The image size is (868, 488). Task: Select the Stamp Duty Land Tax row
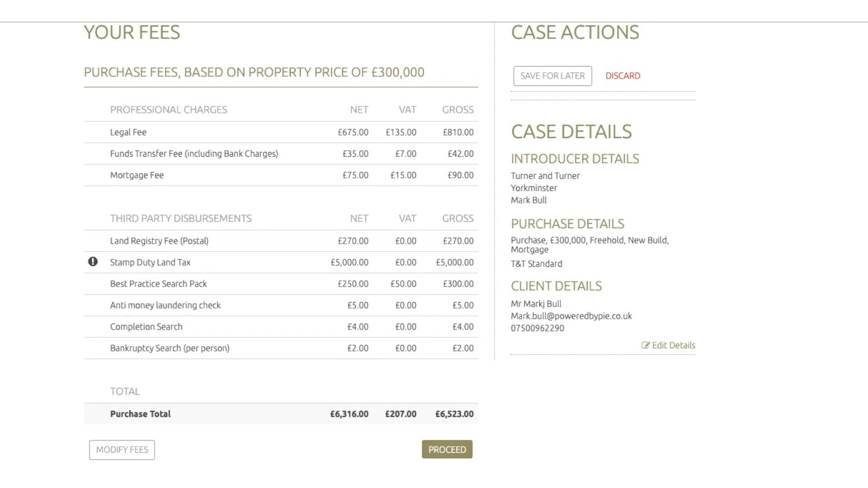click(150, 263)
